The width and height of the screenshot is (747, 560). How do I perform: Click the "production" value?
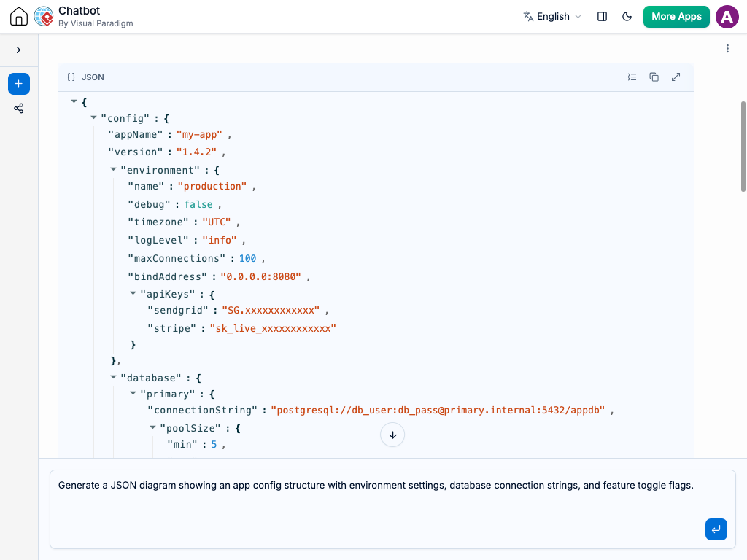coord(212,187)
